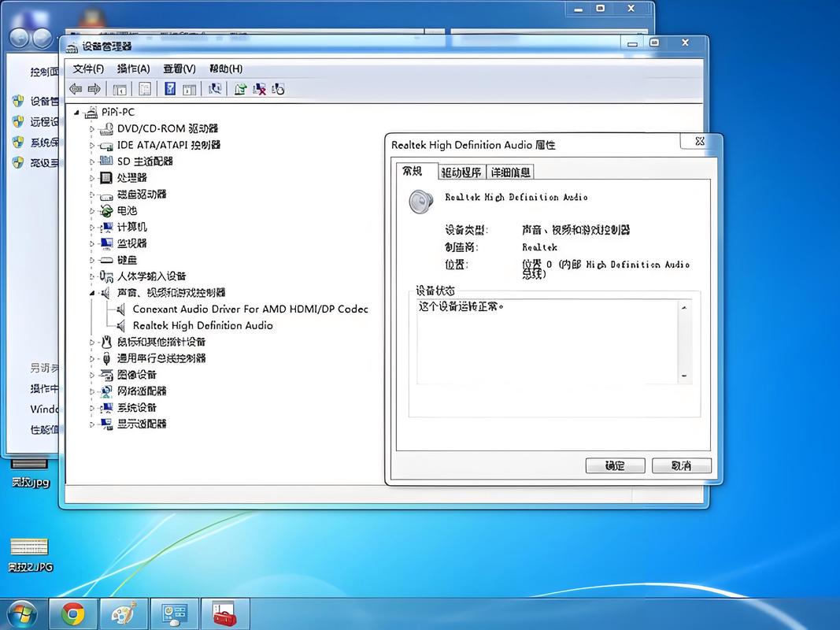Expand the DVD/CD-ROM 驱动器 category
840x630 pixels.
point(93,128)
